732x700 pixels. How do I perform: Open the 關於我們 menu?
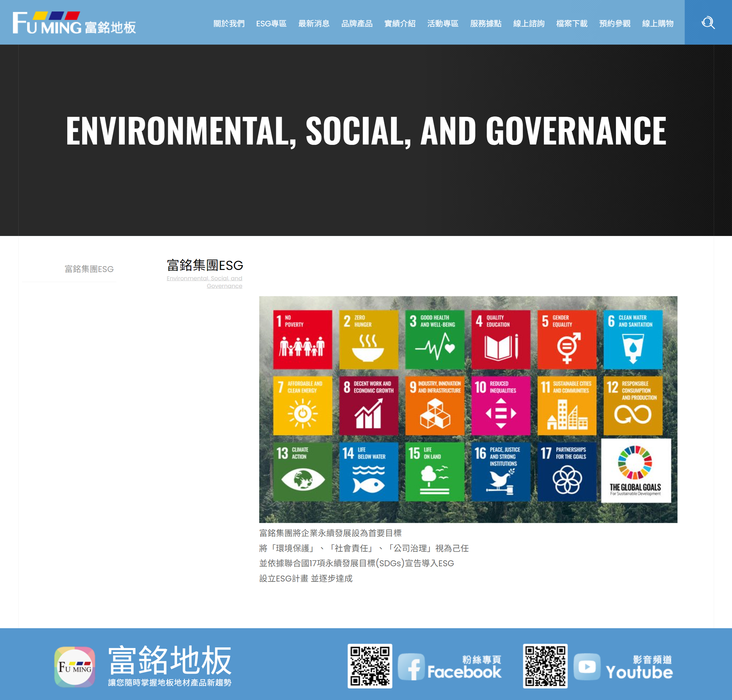tap(229, 24)
